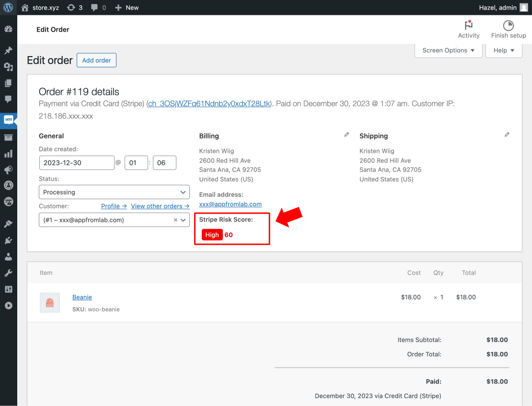Click the Order Total $18.00 value
Viewport: 532px width, 406px height.
point(497,354)
